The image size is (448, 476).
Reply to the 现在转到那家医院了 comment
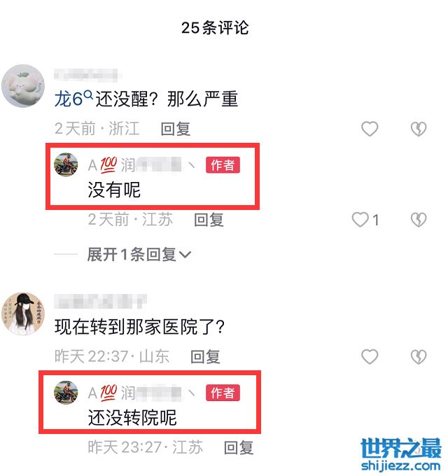point(205,356)
